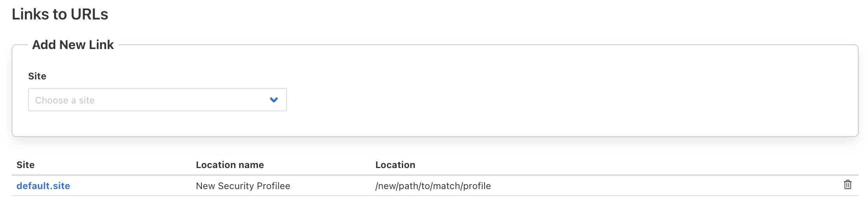Click the word 'Link' in the fieldset legend
The width and height of the screenshot is (868, 214).
point(101,45)
